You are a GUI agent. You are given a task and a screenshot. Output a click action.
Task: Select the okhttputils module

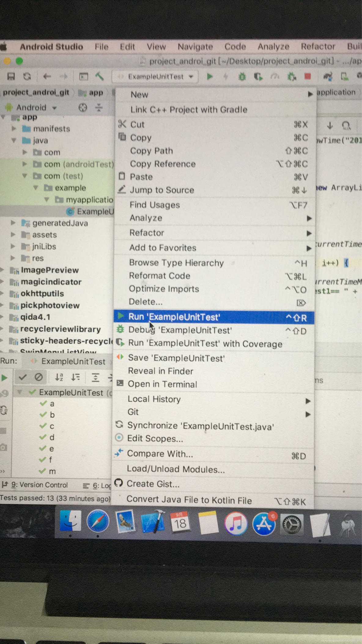coord(42,293)
